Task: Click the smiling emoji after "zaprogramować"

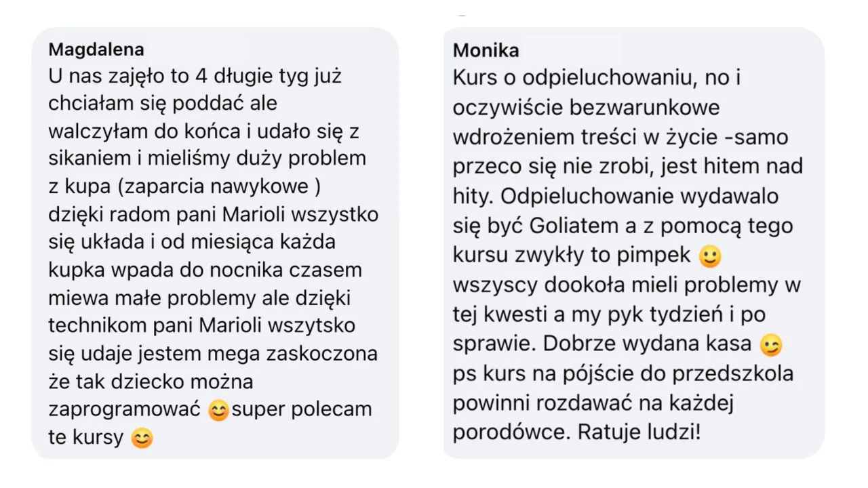Action: pos(218,410)
